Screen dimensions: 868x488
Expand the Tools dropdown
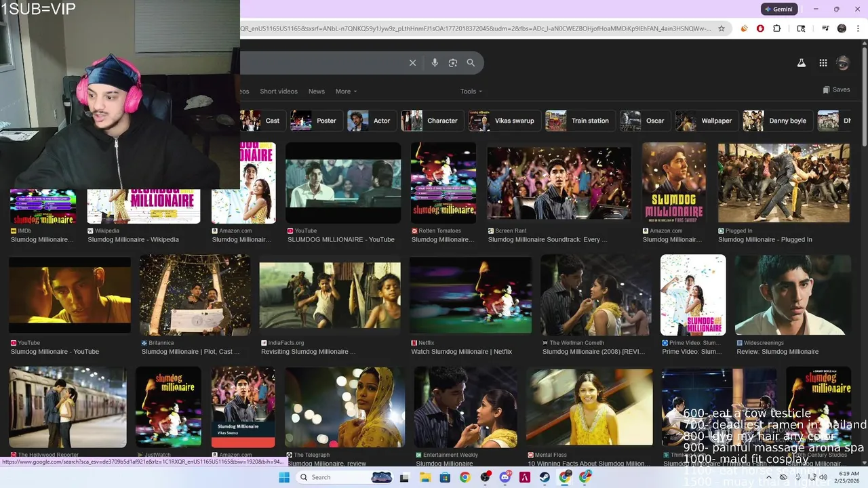471,91
